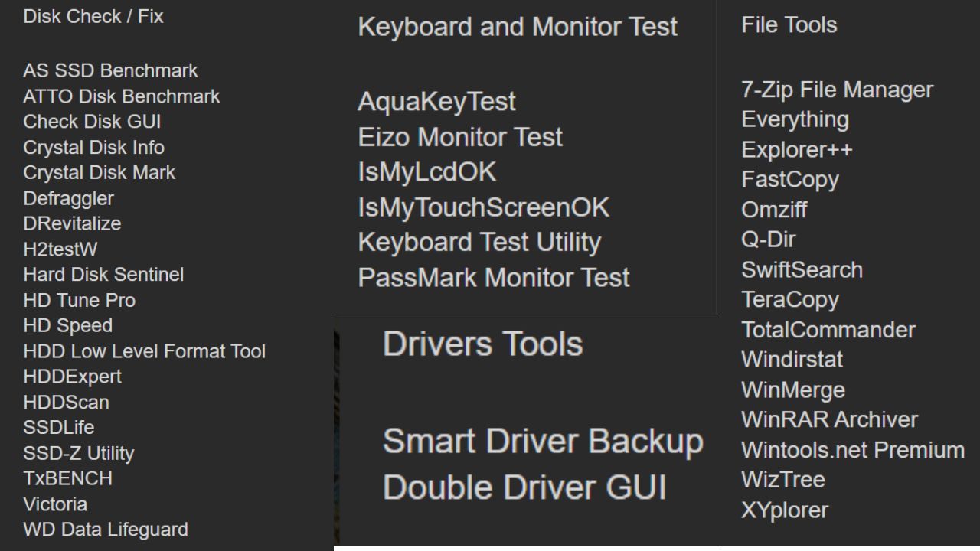
Task: Launch Explorer++ file tool
Action: coord(796,149)
